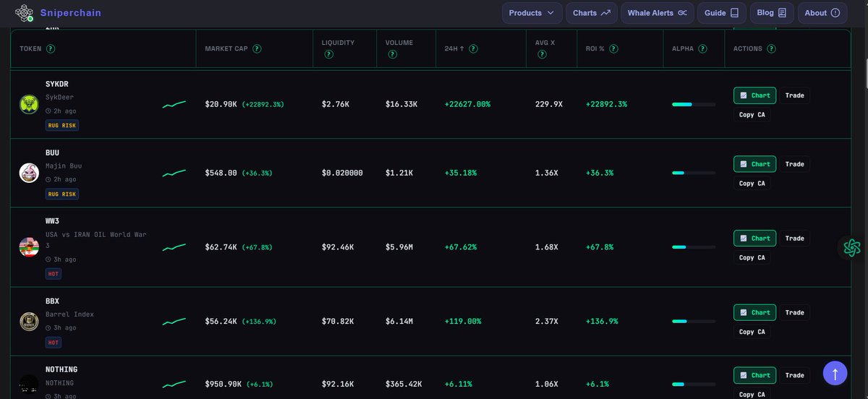Click help icon next to ACTIONS header
The width and height of the screenshot is (868, 399).
[x=771, y=49]
